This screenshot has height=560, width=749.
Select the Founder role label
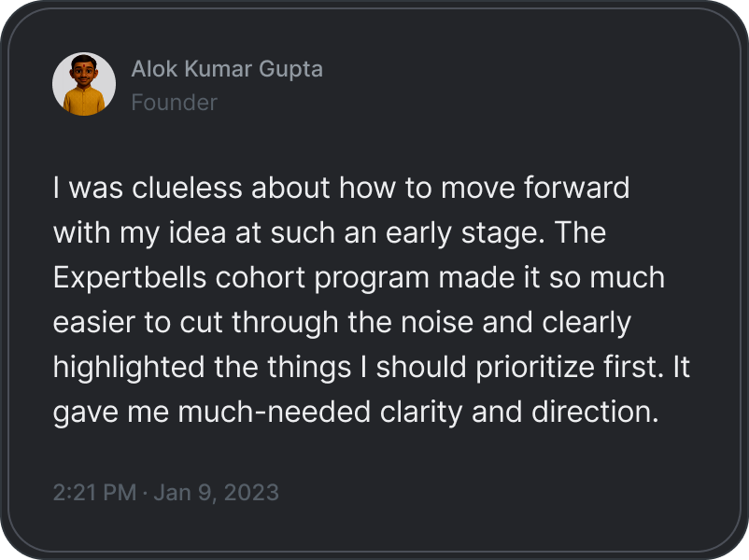pos(175,103)
